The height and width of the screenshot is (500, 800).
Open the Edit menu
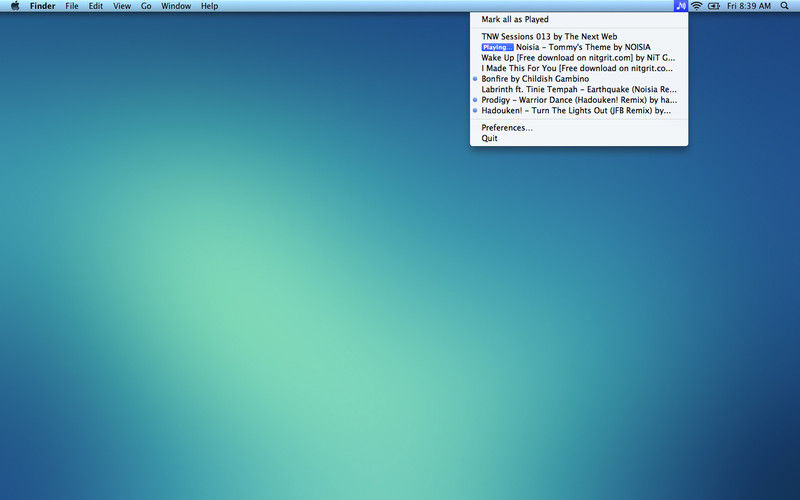(95, 6)
